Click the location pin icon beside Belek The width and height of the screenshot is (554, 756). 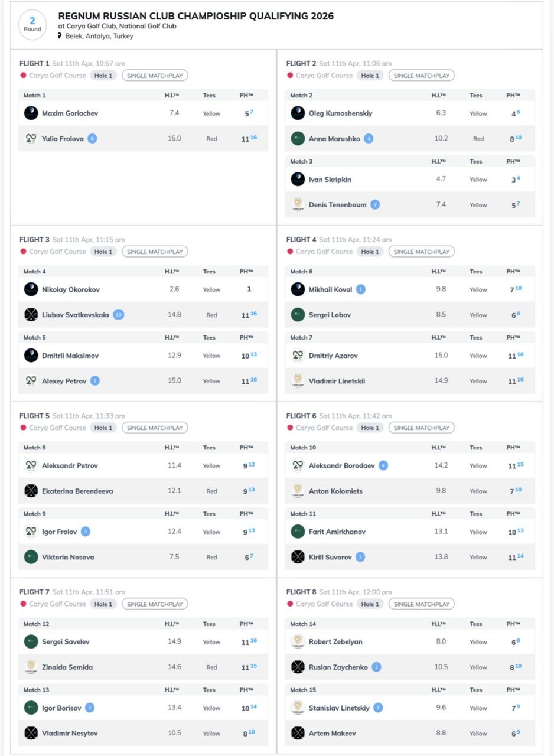click(60, 36)
